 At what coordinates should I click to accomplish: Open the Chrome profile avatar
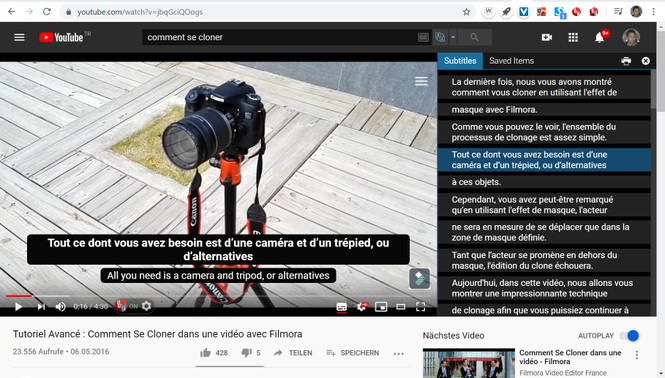tap(636, 12)
